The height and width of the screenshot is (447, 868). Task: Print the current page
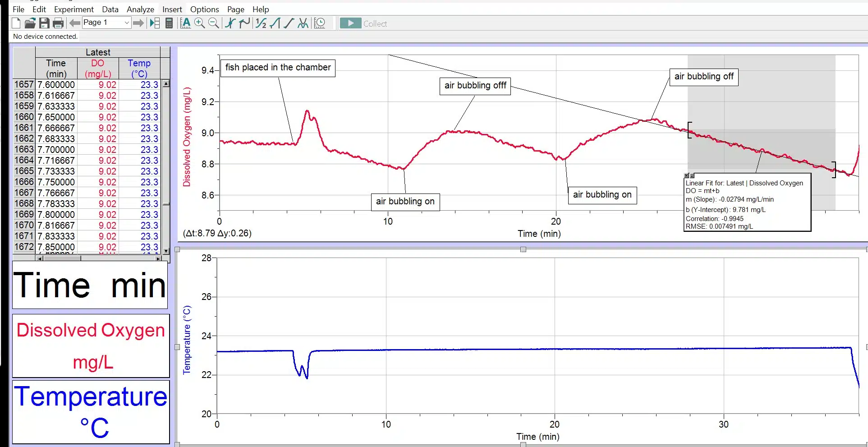[x=59, y=23]
